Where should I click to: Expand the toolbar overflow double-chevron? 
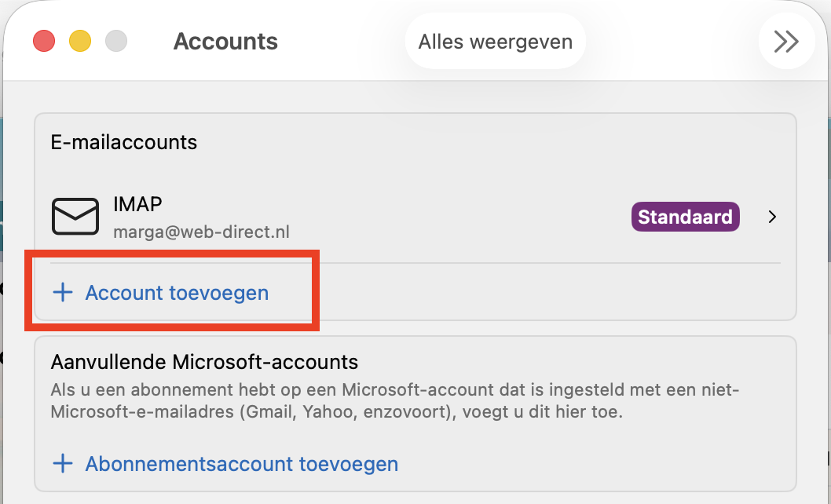786,42
